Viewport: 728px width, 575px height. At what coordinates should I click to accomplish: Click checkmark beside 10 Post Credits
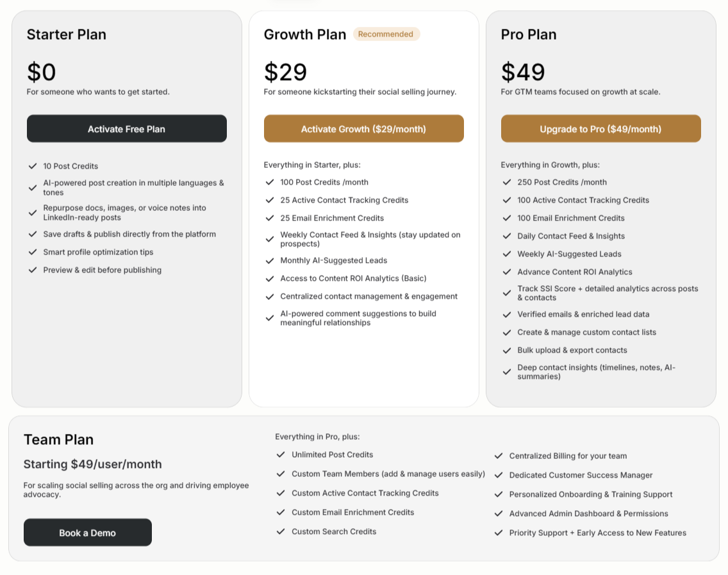click(33, 166)
